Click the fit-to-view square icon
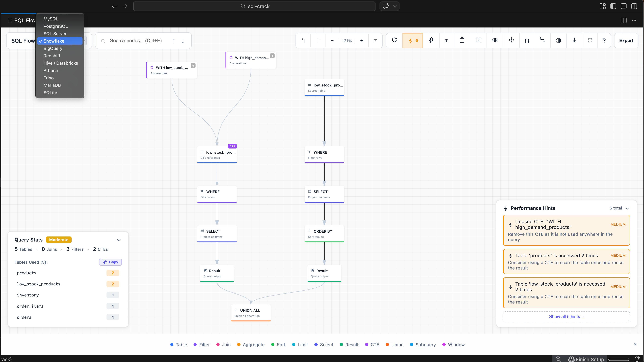The width and height of the screenshot is (644, 362). click(375, 41)
